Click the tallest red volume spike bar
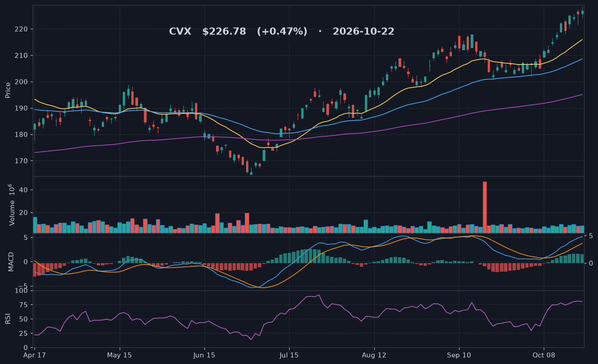Image resolution: width=598 pixels, height=364 pixels. [485, 207]
